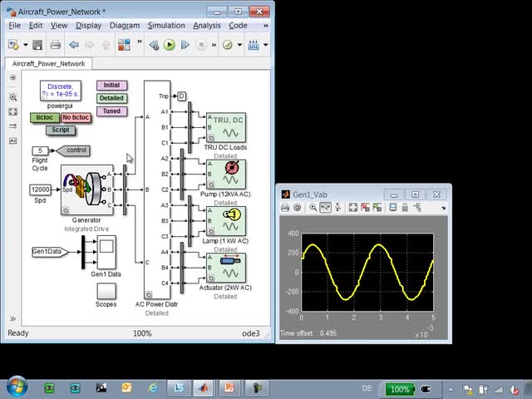Click the Zoom In magnifier in scope toolbar
532x399 pixels.
(x=313, y=207)
